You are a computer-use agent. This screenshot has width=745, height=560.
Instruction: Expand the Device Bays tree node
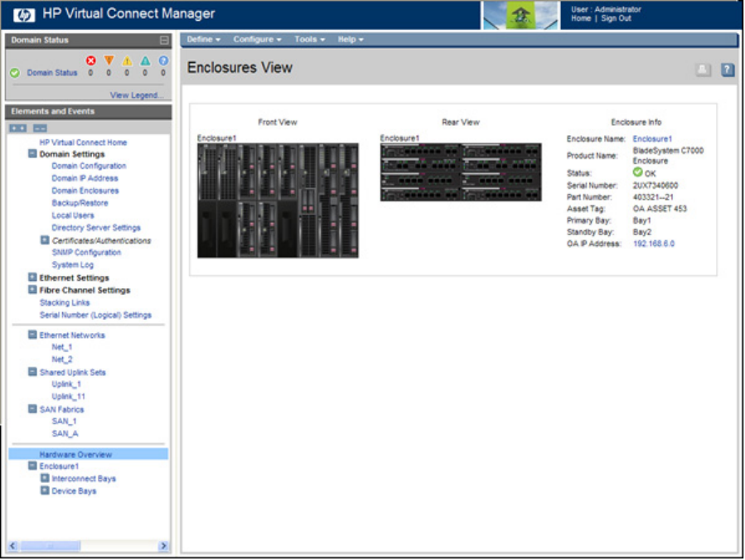pyautogui.click(x=45, y=490)
